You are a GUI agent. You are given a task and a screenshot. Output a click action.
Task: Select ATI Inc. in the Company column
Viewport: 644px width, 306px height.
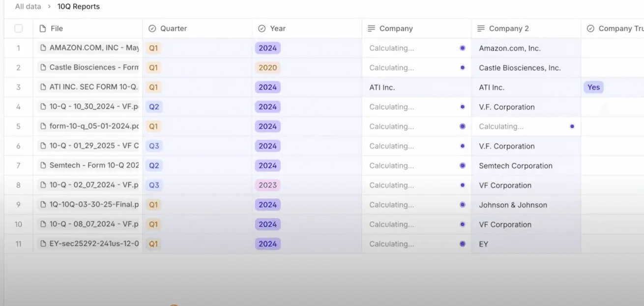416,87
